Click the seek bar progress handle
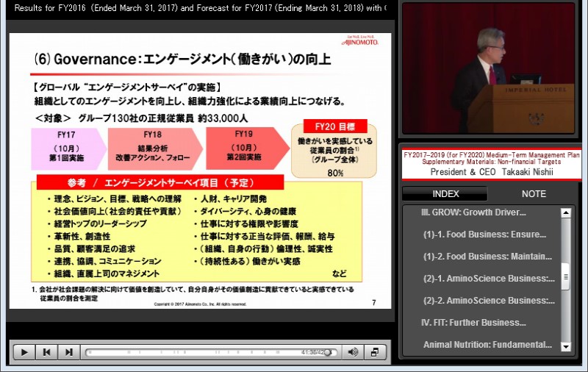Image resolution: width=588 pixels, height=372 pixels. tap(328, 352)
